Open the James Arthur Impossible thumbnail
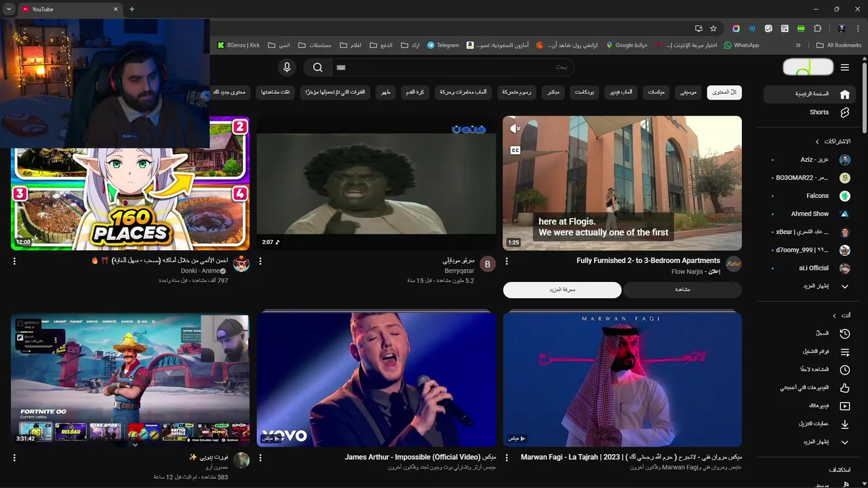This screenshot has width=868, height=488. 376,380
